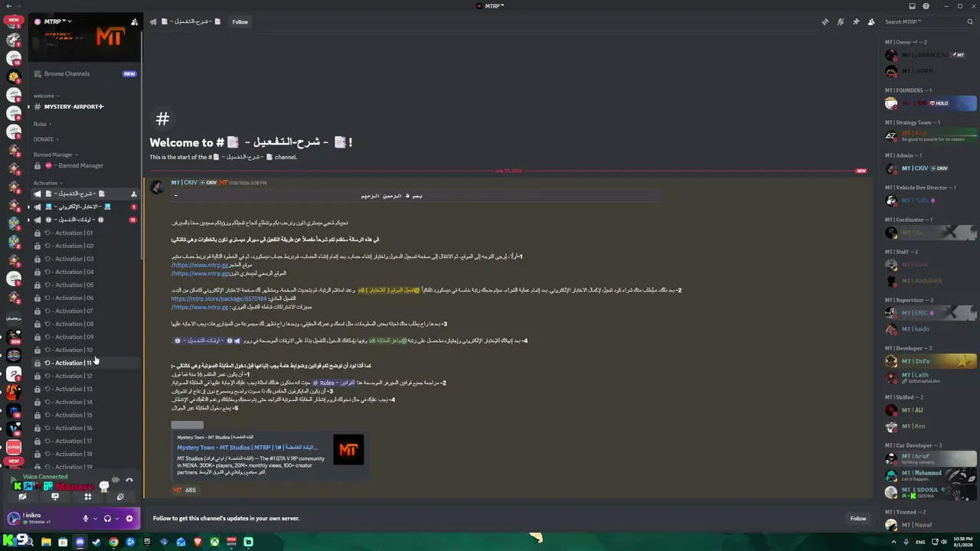Launch Google Chrome from the taskbar
The width and height of the screenshot is (980, 551).
(113, 542)
